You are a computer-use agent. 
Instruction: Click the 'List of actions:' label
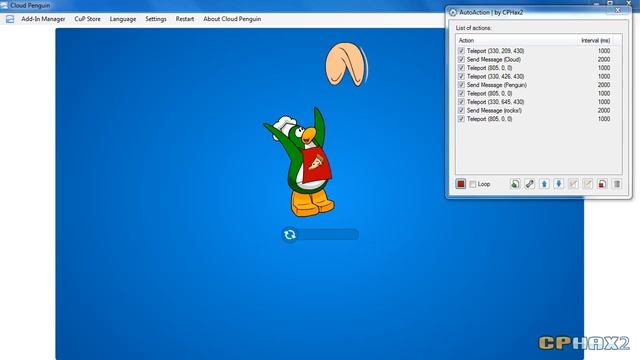473,28
